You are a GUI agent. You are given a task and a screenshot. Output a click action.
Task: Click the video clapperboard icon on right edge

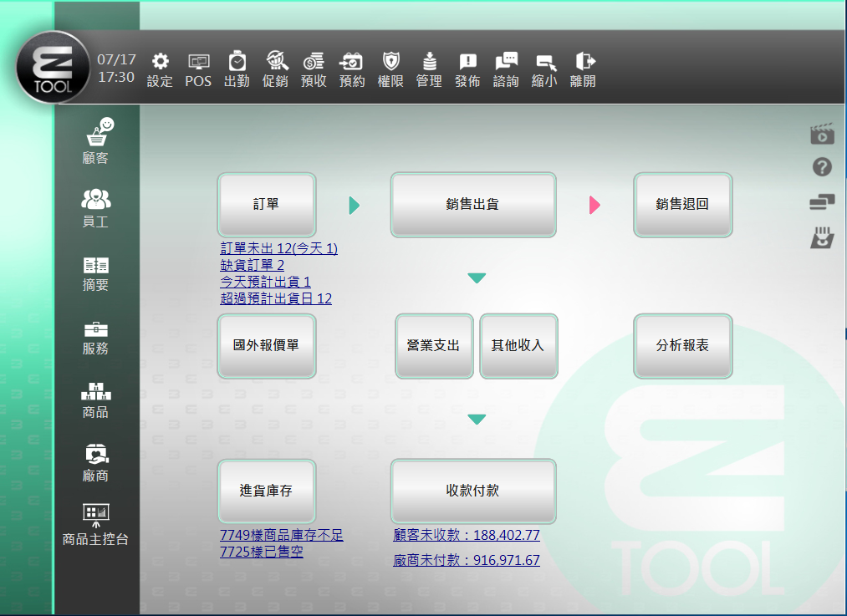822,134
